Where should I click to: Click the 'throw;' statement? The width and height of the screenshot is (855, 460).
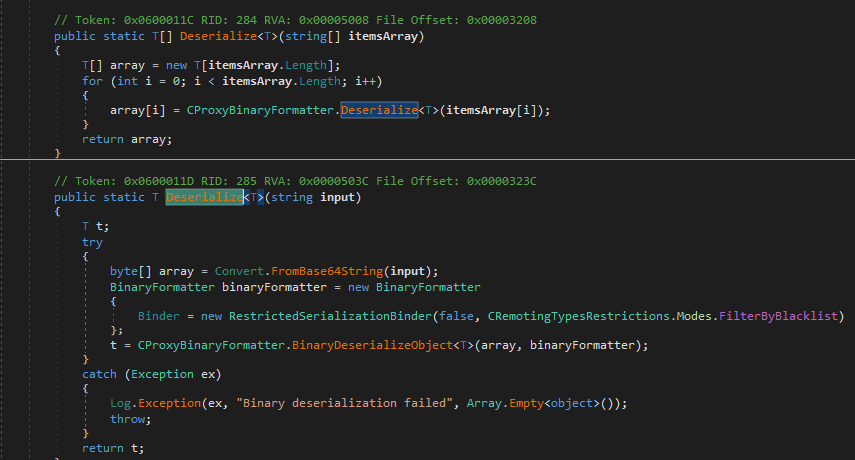click(x=130, y=419)
